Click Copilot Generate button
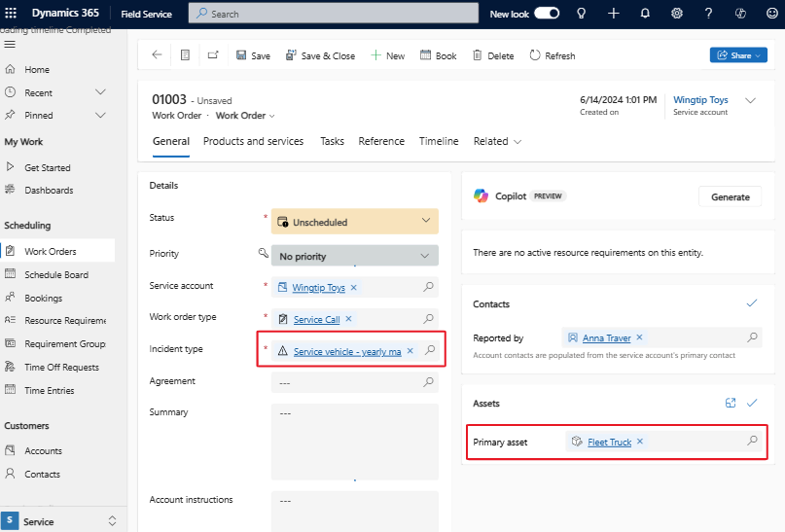The width and height of the screenshot is (785, 532). point(730,196)
